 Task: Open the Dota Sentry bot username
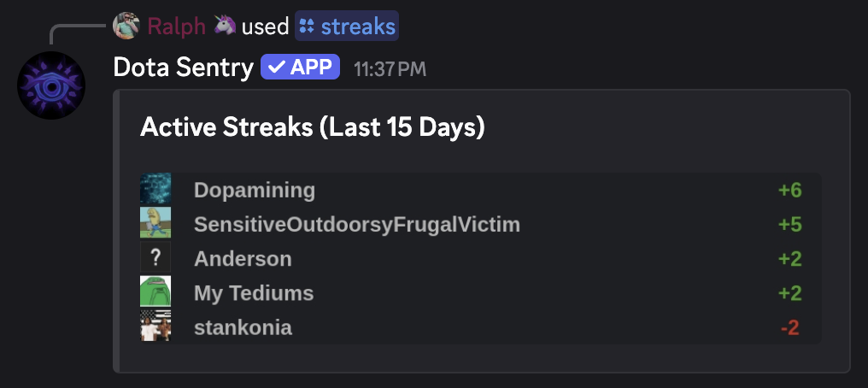(x=183, y=68)
